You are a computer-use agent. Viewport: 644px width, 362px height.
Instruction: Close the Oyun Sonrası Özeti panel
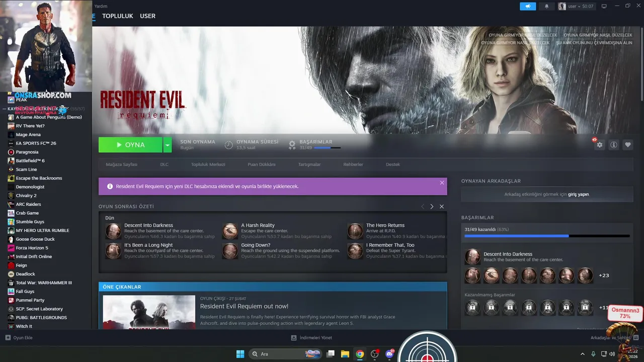442,207
